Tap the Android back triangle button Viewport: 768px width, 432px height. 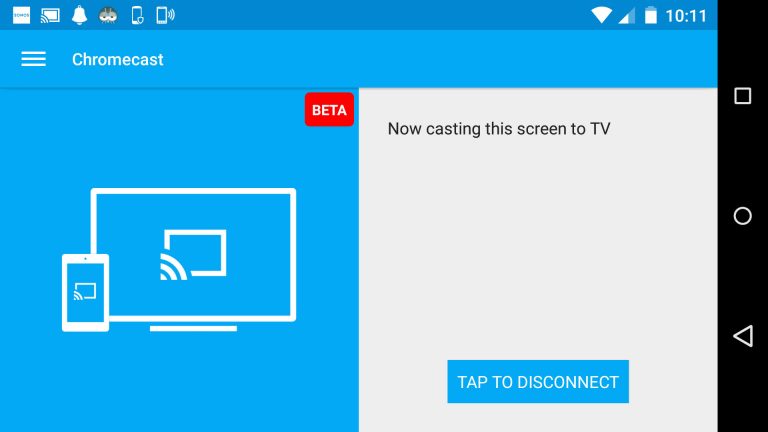click(x=743, y=336)
